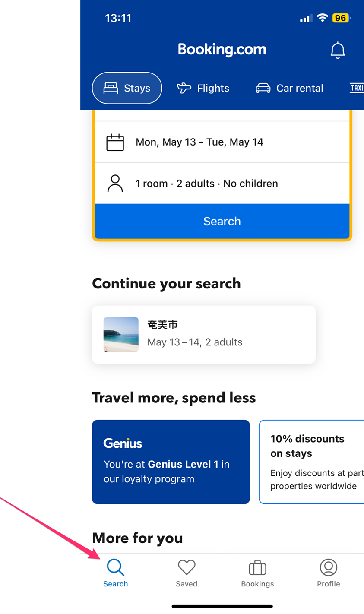
Task: Tap the calendar icon beside dates
Action: pyautogui.click(x=115, y=142)
